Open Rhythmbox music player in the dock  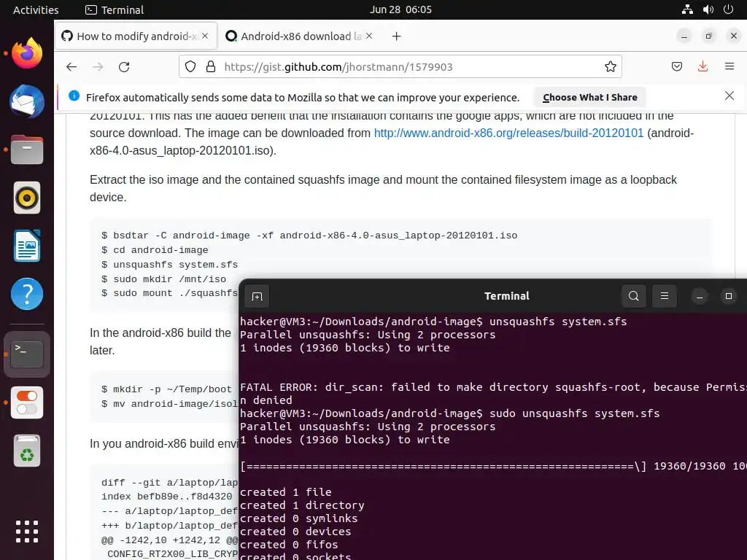[x=27, y=198]
